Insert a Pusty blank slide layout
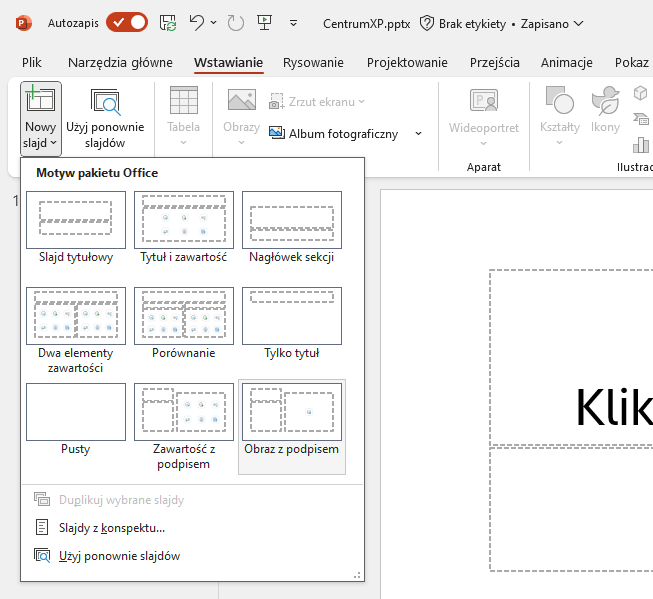 (76, 419)
